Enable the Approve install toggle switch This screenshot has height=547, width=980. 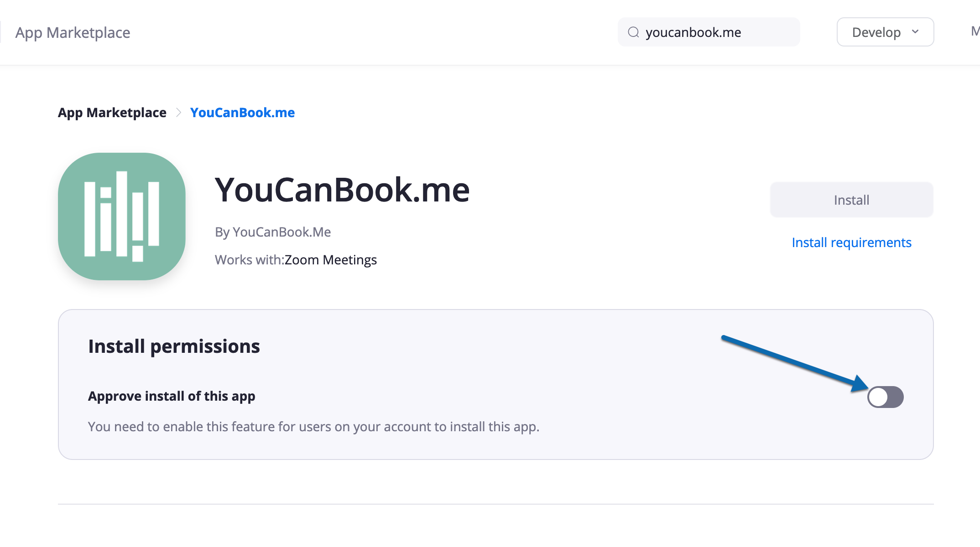(x=885, y=397)
